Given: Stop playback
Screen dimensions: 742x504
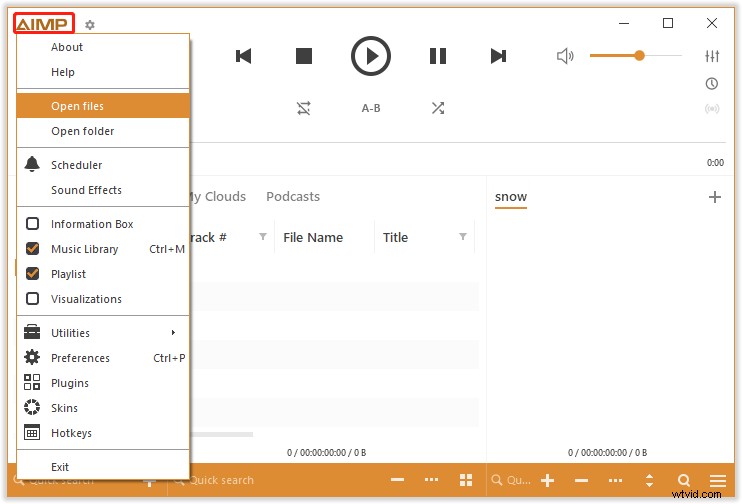Looking at the screenshot, I should pos(304,56).
